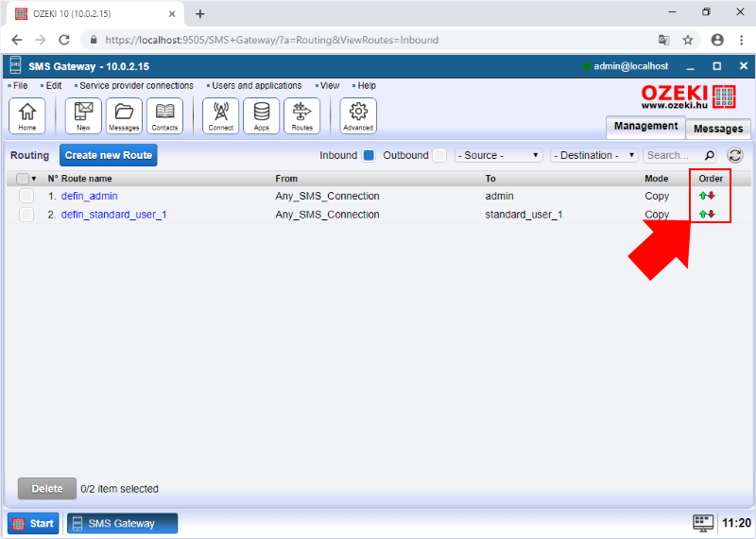
Task: Click the Route name column header
Action: tap(86, 179)
